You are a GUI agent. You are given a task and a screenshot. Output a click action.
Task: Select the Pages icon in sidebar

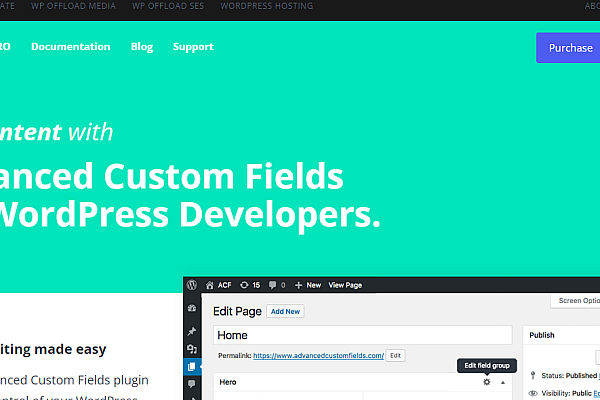(x=192, y=367)
